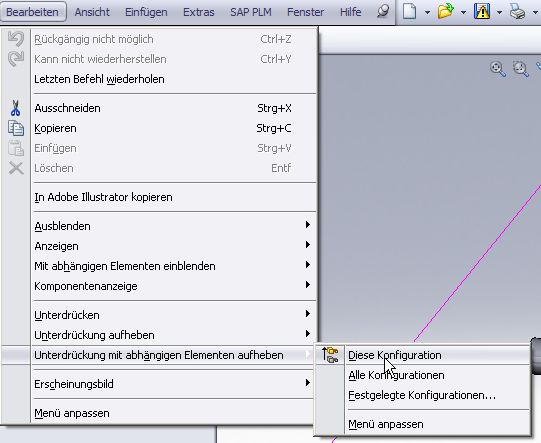The height and width of the screenshot is (443, 541).
Task: Click the Zoom to area magnifier icon
Action: pos(521,69)
